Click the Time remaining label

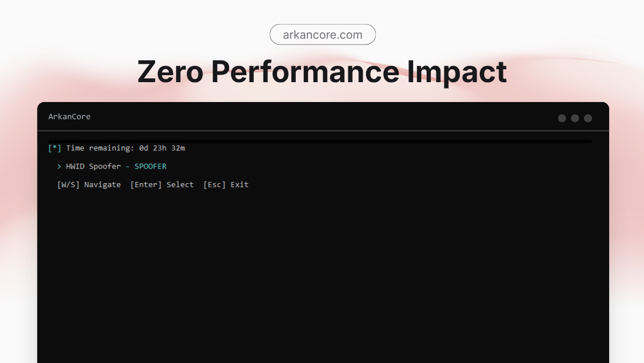[x=100, y=148]
